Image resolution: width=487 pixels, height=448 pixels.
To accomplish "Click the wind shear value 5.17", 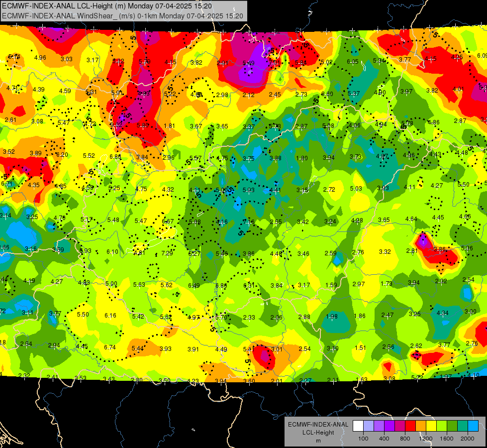I will tap(87, 220).
